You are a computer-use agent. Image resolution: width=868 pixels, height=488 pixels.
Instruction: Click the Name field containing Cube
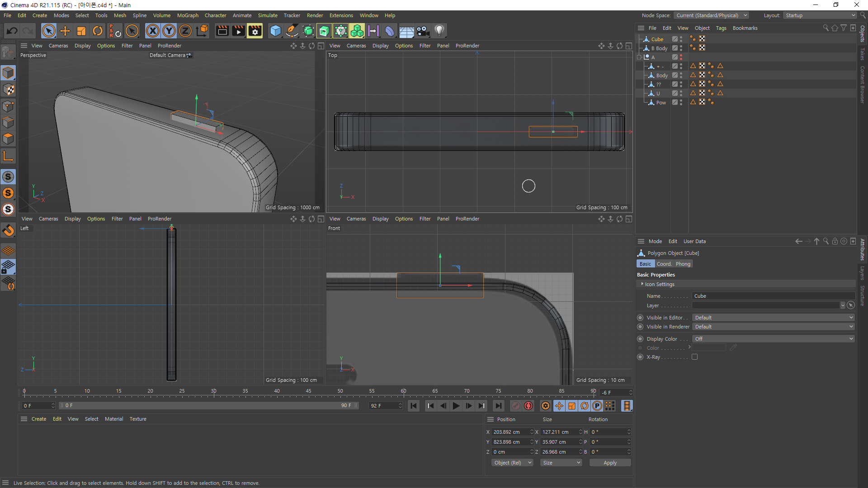coord(773,296)
